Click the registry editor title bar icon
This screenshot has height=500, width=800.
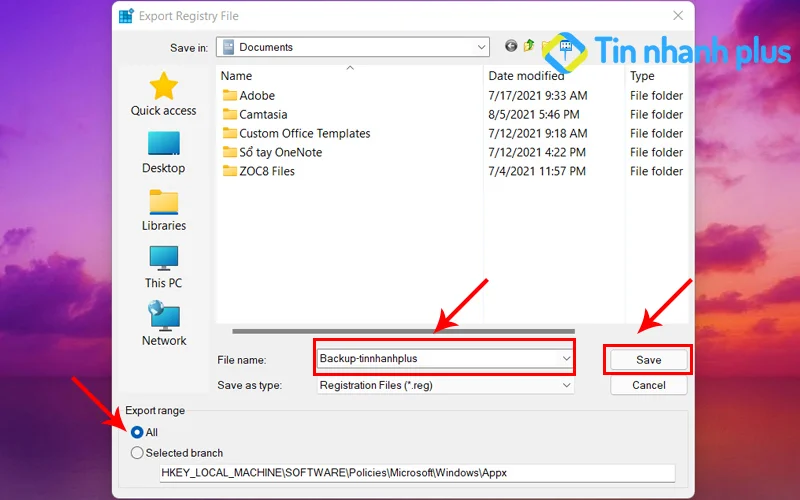coord(126,16)
